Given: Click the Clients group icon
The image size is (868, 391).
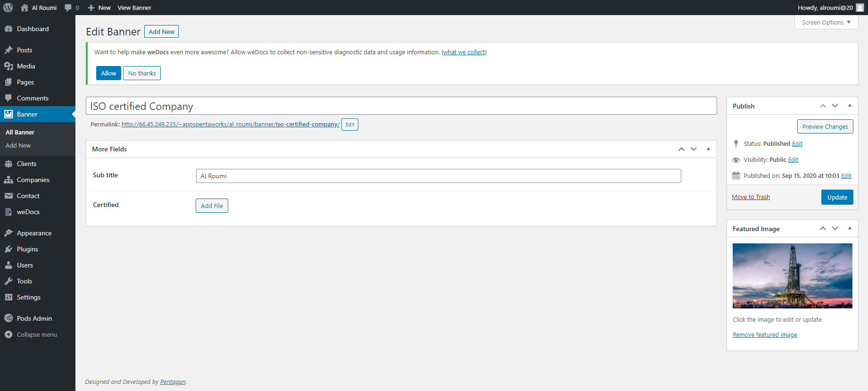Looking at the screenshot, I should (8, 164).
